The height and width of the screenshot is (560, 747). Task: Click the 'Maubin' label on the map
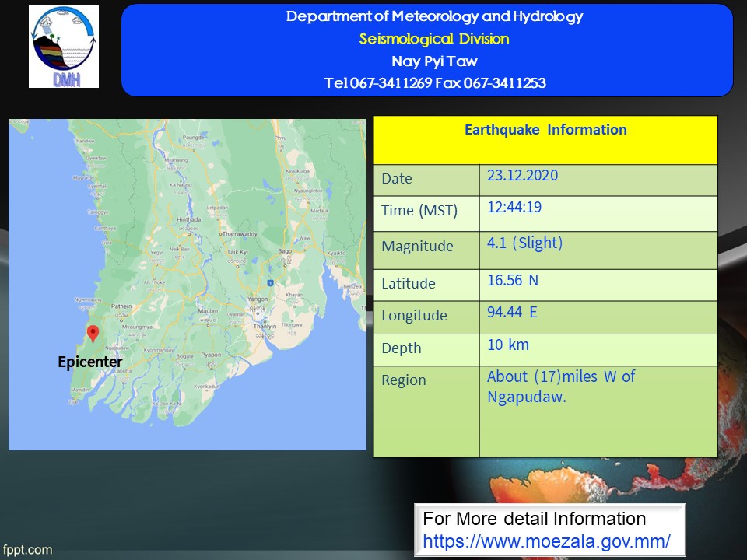pos(208,310)
